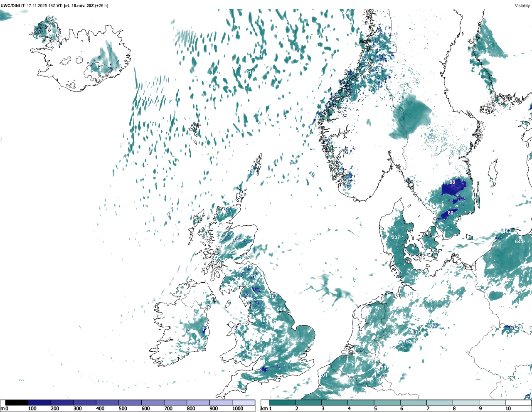
Task: Click the '100' tick on the meter legend
Action: pyautogui.click(x=32, y=409)
